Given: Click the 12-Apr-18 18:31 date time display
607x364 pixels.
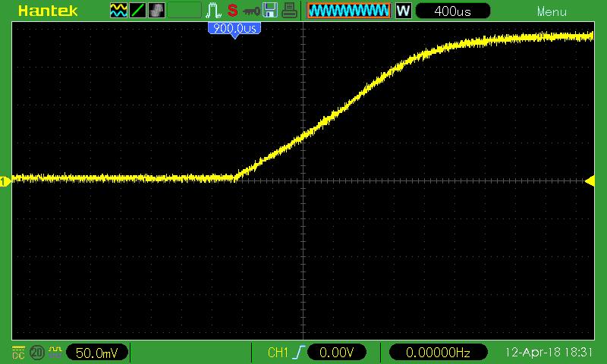Looking at the screenshot, I should click(x=549, y=352).
